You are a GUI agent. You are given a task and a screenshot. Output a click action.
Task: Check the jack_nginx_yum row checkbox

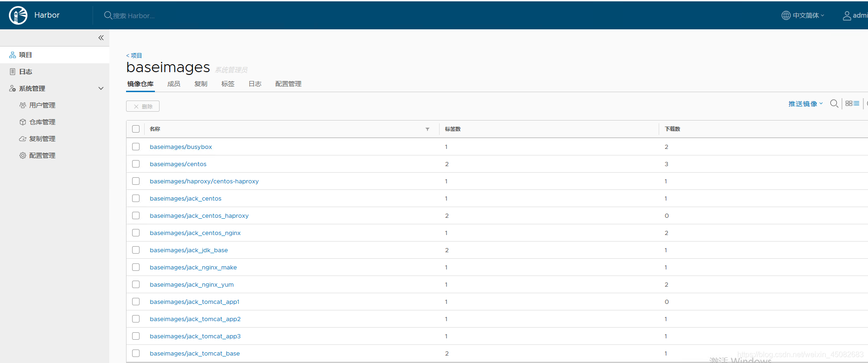[x=136, y=284]
